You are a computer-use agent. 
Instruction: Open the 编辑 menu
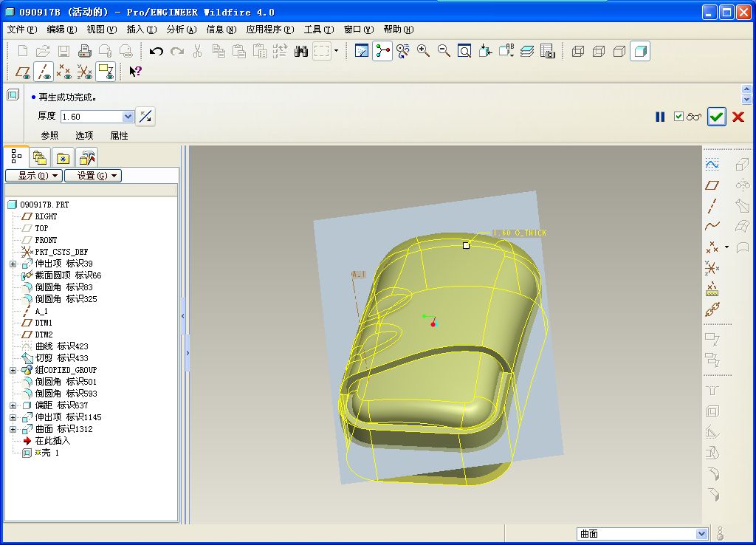tap(62, 30)
